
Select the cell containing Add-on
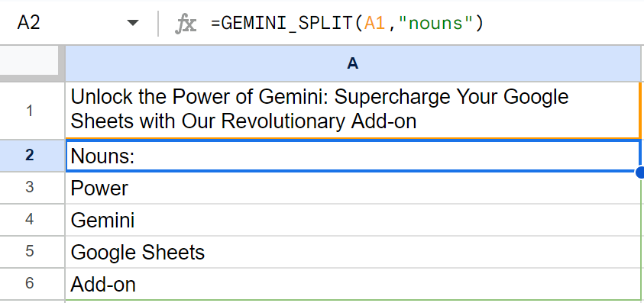(x=353, y=284)
